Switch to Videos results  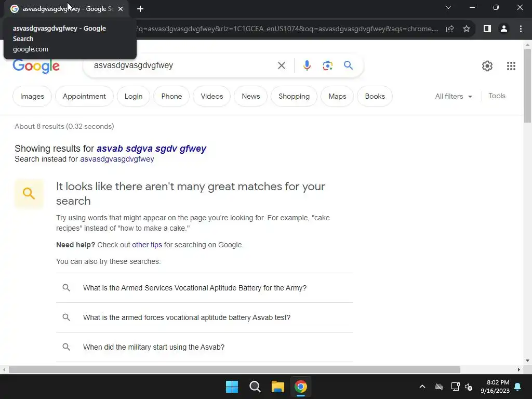212,96
